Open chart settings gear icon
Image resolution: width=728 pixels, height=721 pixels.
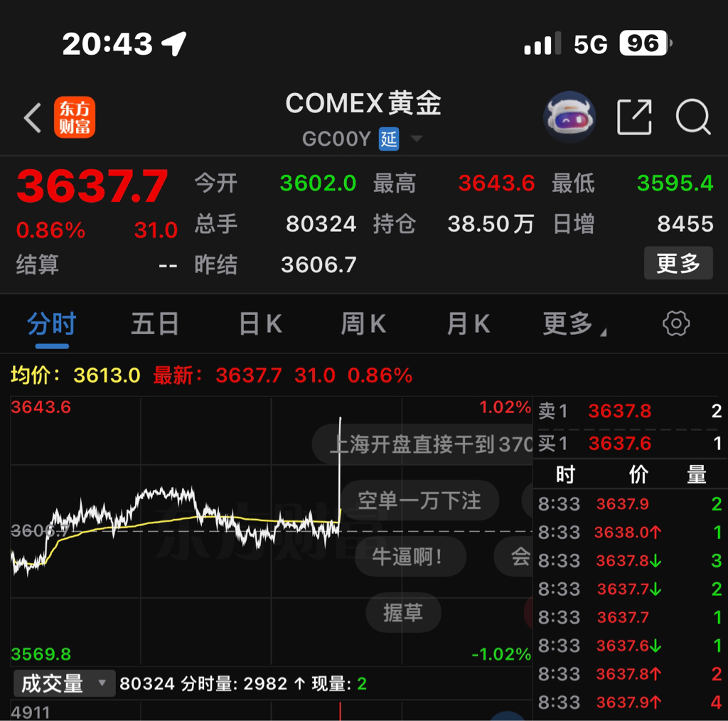click(x=676, y=323)
